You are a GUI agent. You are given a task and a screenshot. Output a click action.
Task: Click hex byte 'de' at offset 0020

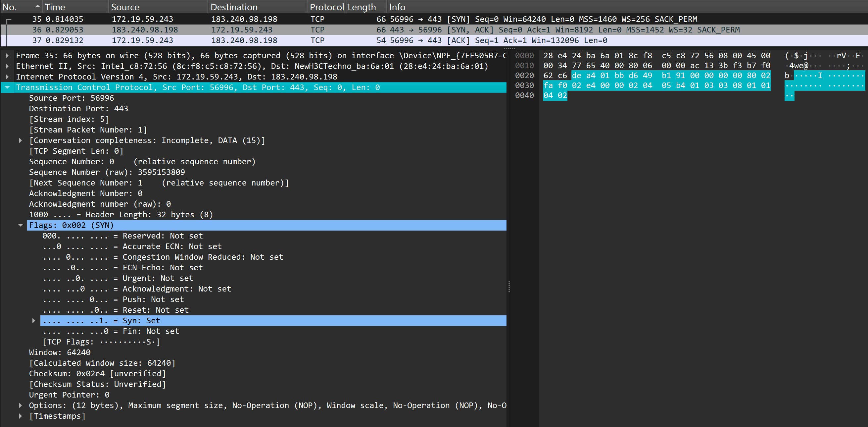[x=576, y=76]
